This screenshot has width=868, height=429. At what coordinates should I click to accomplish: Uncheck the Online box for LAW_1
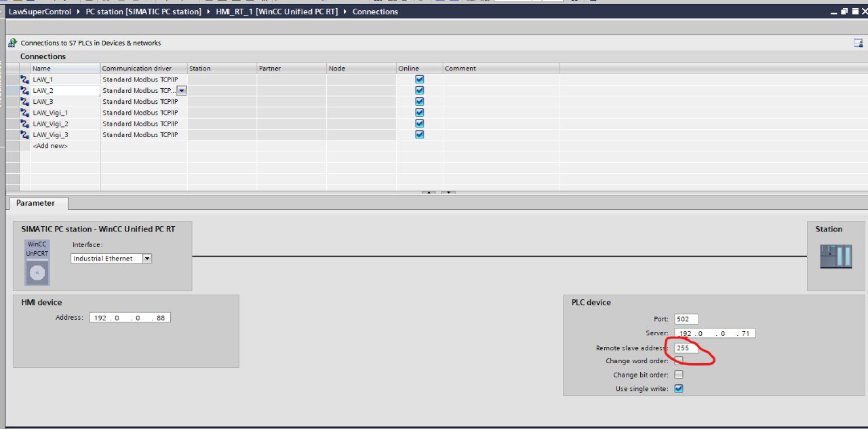(419, 79)
